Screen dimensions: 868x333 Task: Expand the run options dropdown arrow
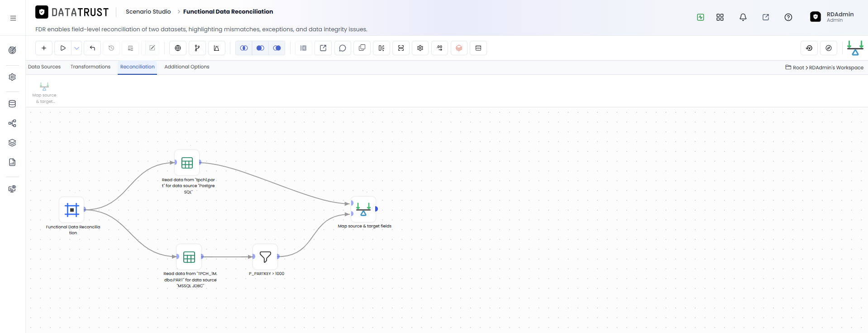77,48
